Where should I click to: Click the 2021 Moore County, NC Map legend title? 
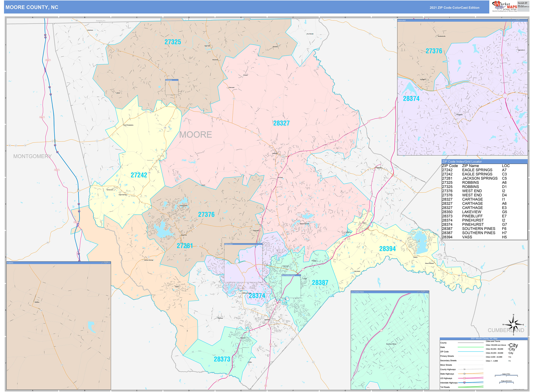click(x=484, y=339)
